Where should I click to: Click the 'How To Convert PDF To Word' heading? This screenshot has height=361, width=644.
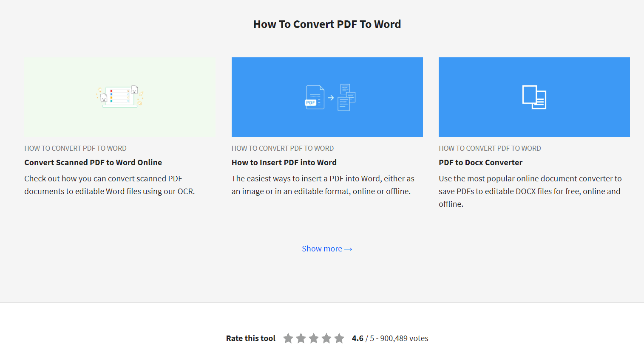[x=327, y=24]
